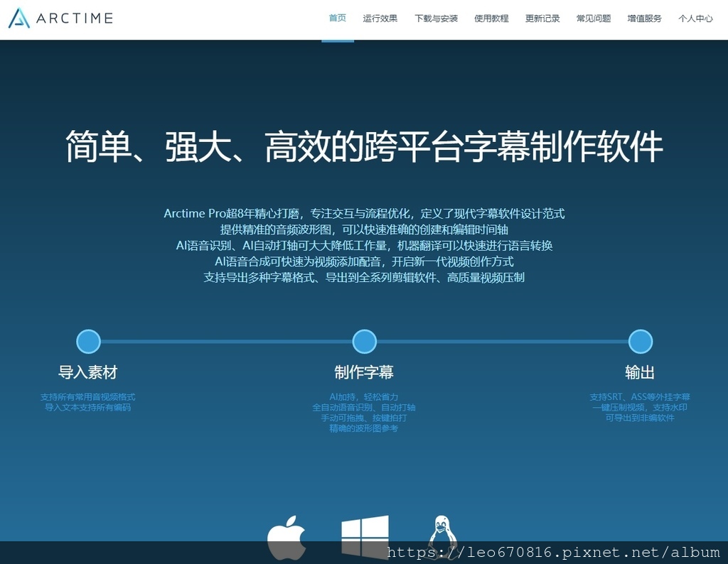Click the line starting AI语音识别、AI自动打轴
Viewport: 728px width, 564px height.
(364, 245)
